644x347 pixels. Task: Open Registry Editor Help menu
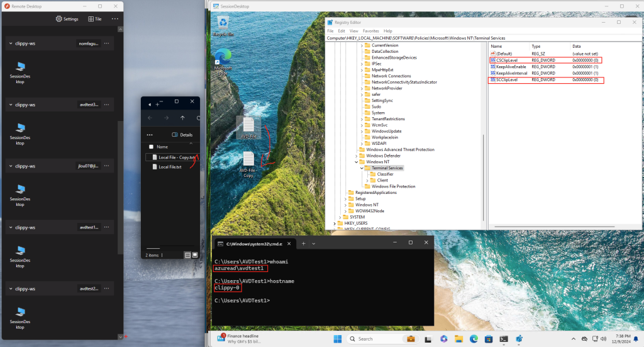click(x=387, y=31)
